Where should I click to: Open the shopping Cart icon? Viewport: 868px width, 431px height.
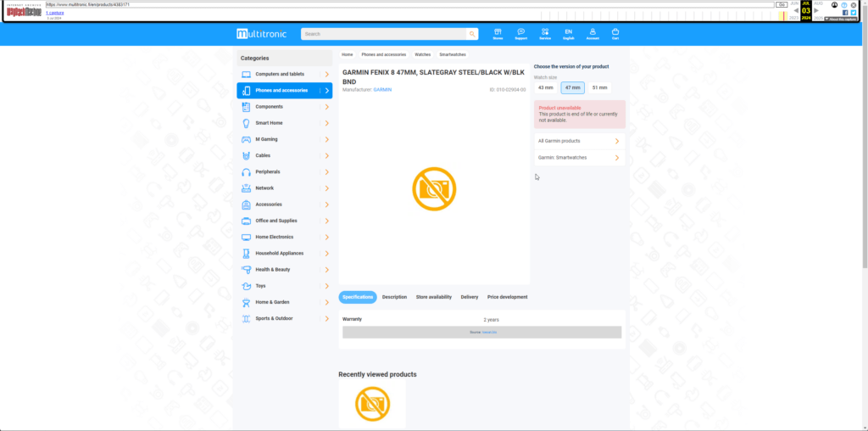coord(615,33)
